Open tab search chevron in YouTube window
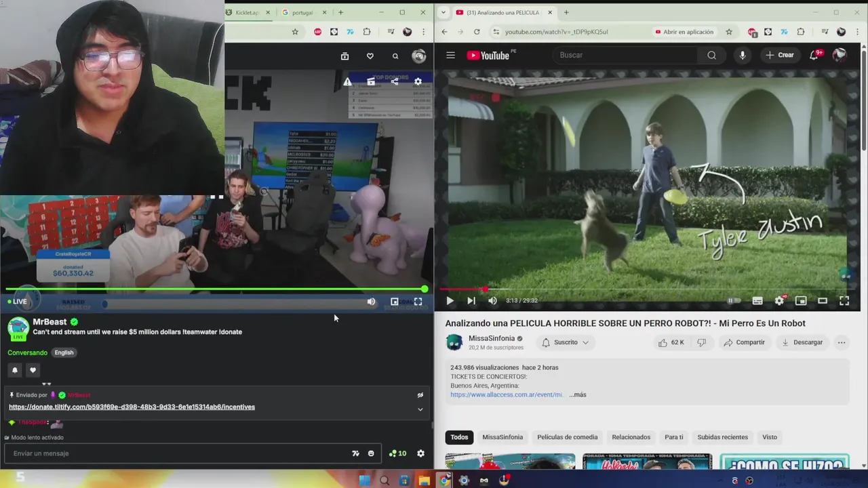The height and width of the screenshot is (488, 868). pyautogui.click(x=443, y=12)
